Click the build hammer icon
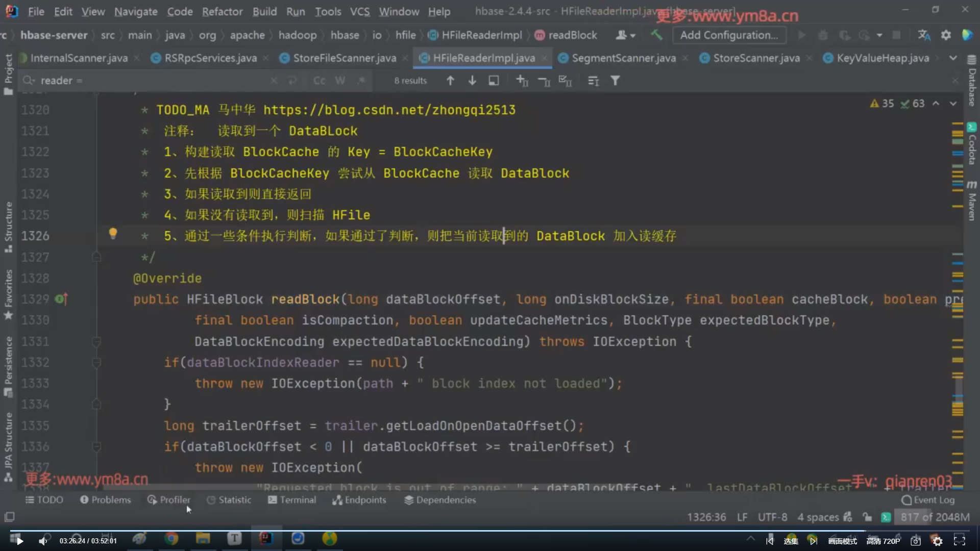The height and width of the screenshot is (551, 980). click(656, 35)
